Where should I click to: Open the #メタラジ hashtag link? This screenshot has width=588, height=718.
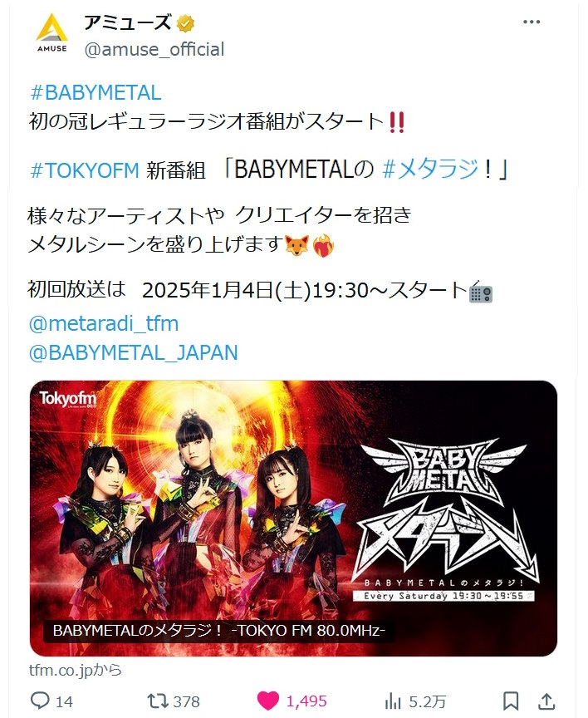click(x=430, y=170)
